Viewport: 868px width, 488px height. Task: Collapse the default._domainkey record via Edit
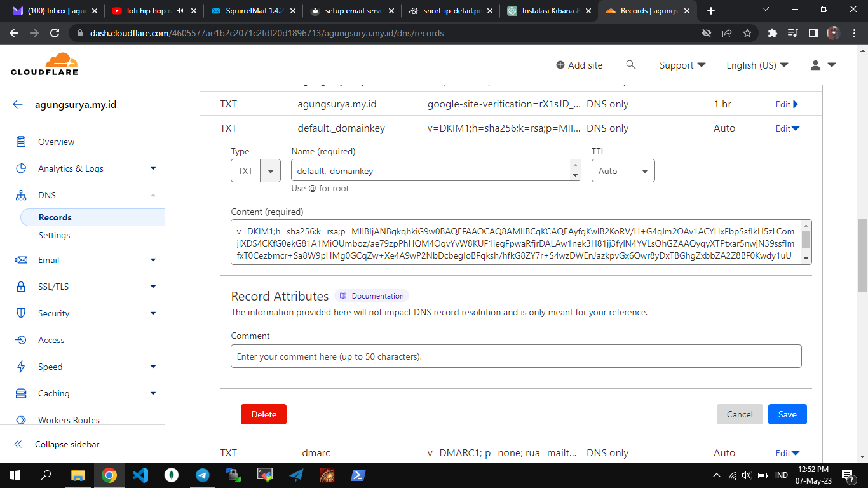787,128
